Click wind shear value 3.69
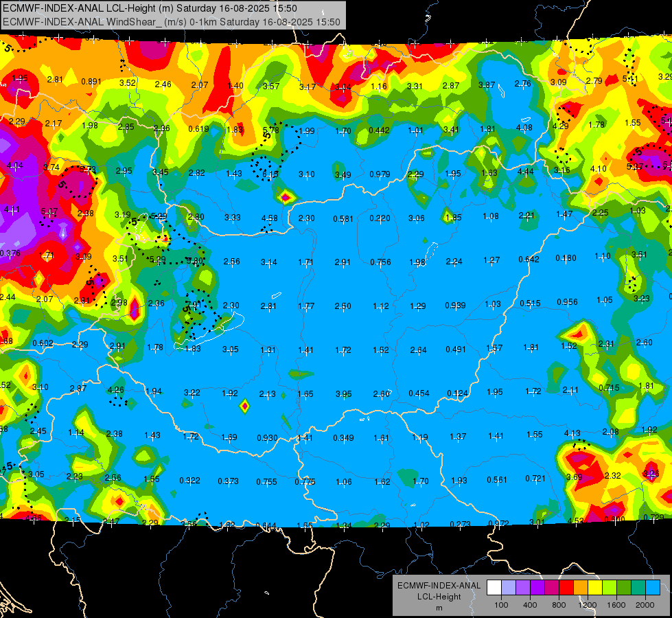672x618 pixels. click(575, 477)
